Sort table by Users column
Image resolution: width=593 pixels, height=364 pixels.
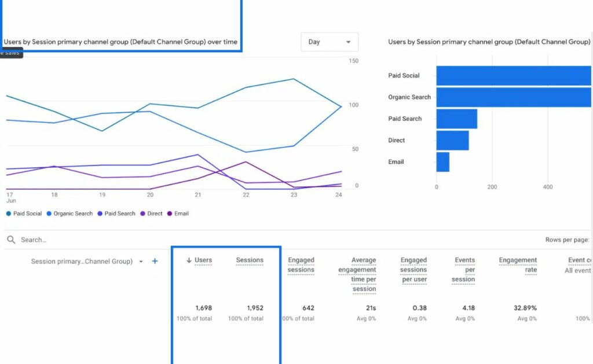[x=203, y=260]
